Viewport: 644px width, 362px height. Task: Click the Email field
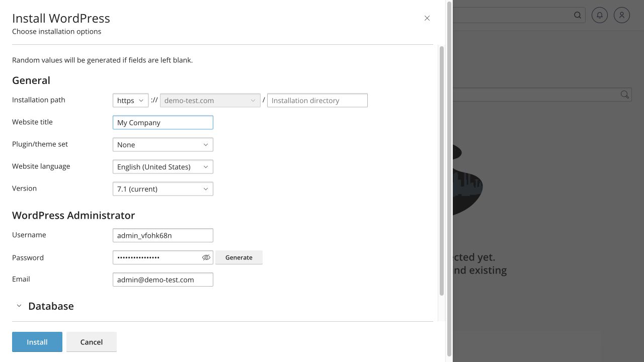click(x=163, y=280)
